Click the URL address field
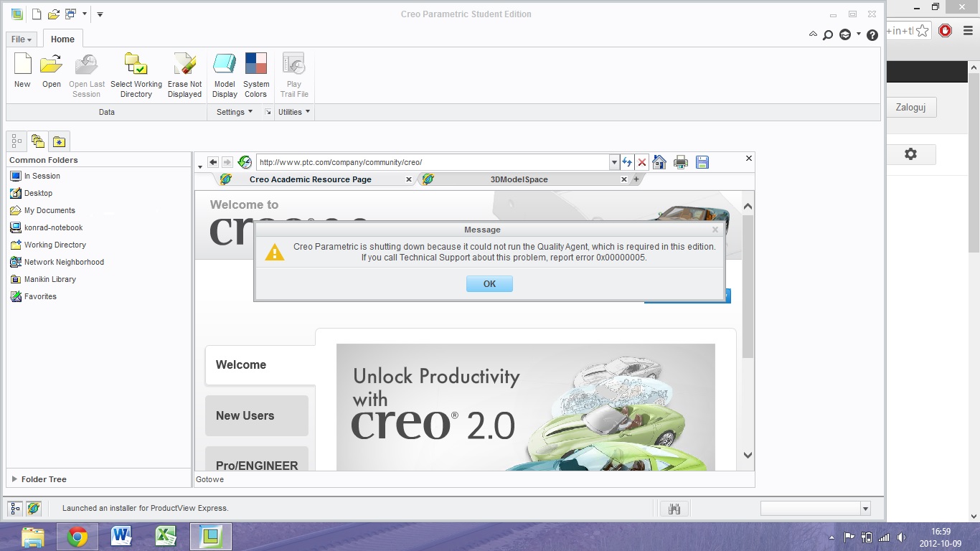The image size is (980, 551). 433,162
